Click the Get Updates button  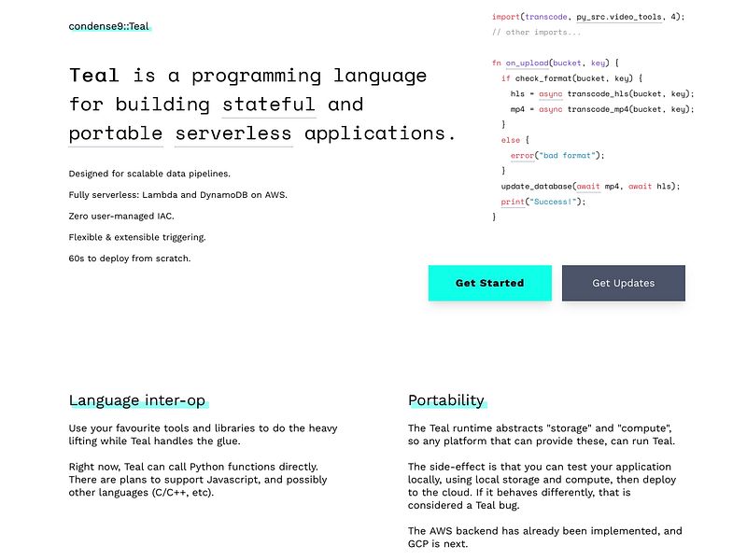point(624,283)
